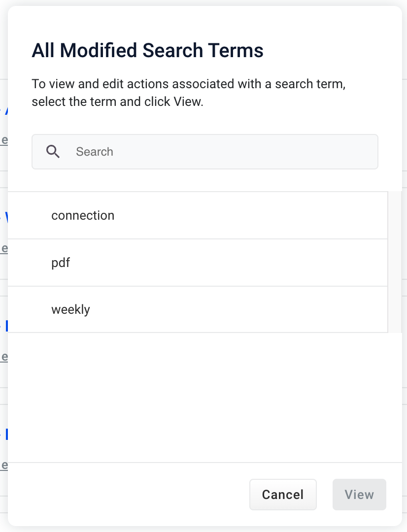Click the underlined background link beside the pdf row

pyautogui.click(x=4, y=249)
